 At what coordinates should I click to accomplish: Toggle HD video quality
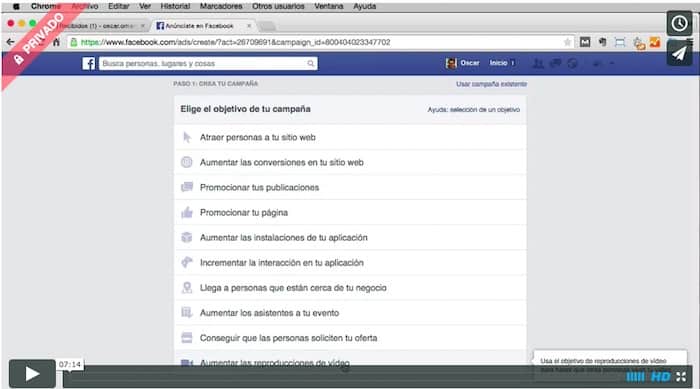660,377
